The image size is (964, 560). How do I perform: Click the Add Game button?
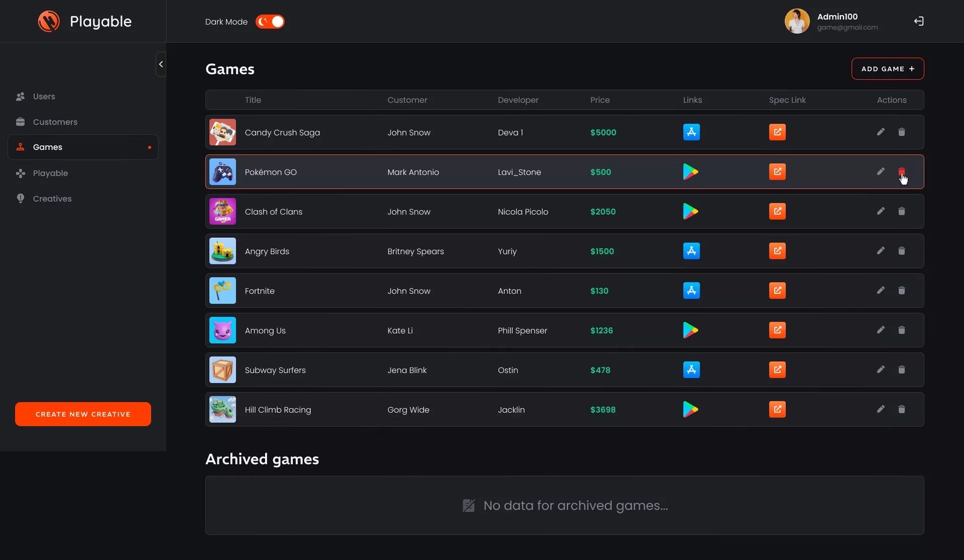click(x=887, y=69)
